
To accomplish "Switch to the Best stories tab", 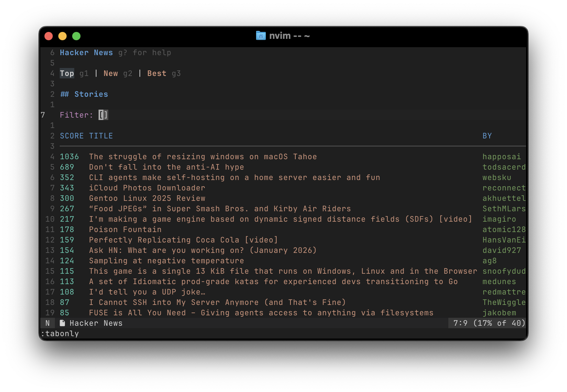I will pos(157,73).
